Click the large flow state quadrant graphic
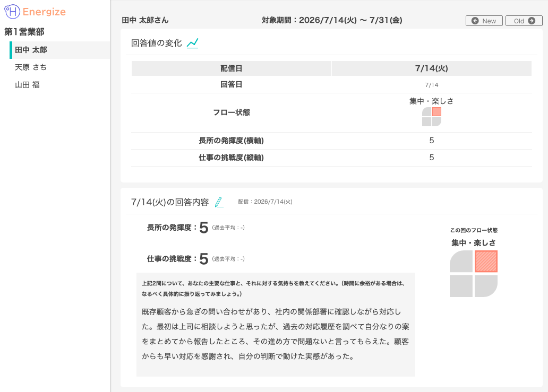This screenshot has height=392, width=548. pos(474,274)
